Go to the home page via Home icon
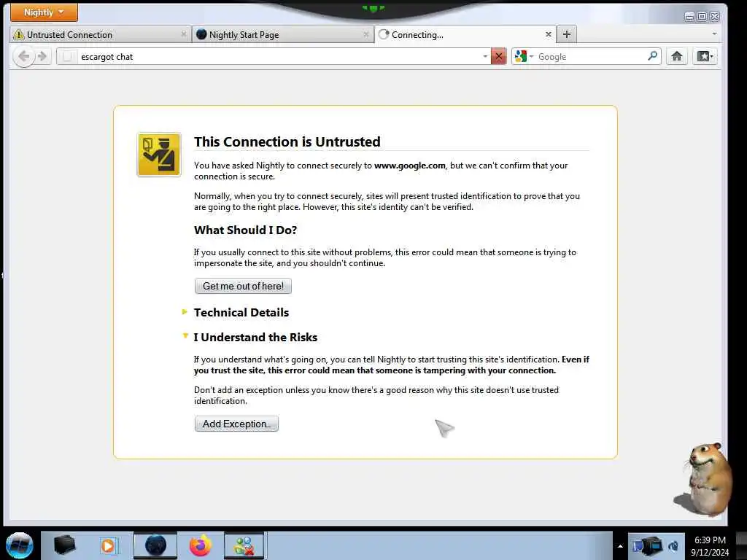Image resolution: width=747 pixels, height=560 pixels. 676,57
